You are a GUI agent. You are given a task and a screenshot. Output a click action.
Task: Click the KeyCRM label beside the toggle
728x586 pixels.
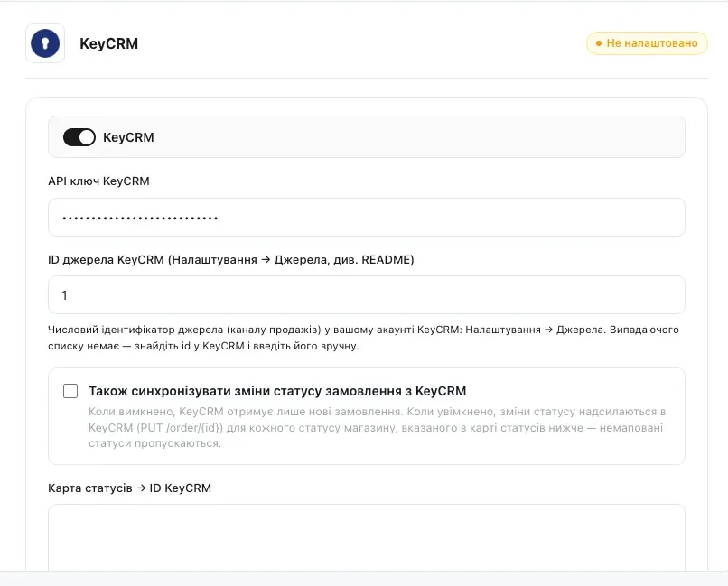tap(128, 137)
